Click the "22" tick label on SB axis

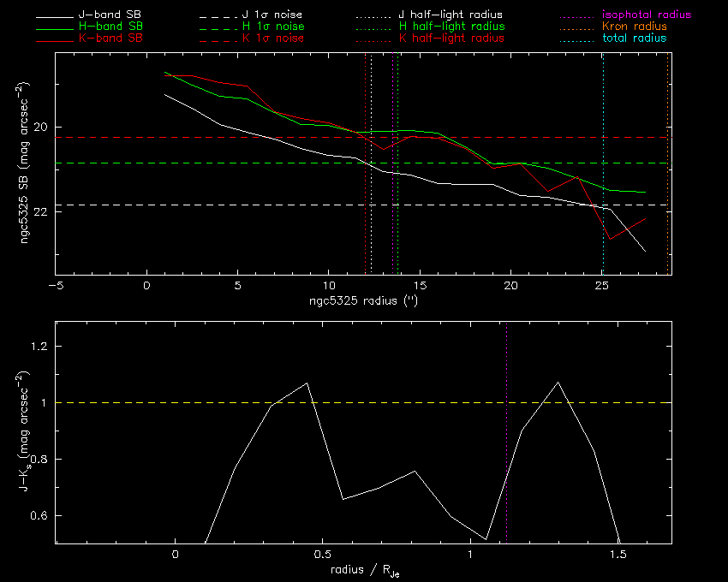pyautogui.click(x=41, y=212)
